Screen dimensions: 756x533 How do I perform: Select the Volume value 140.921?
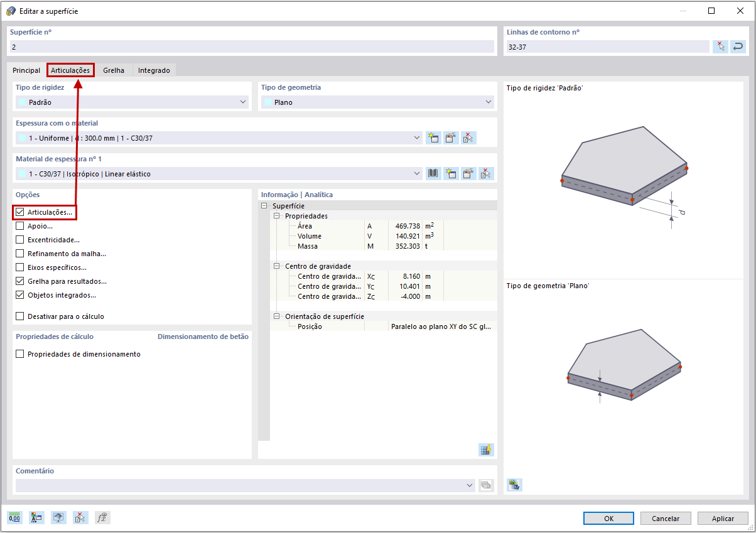(x=408, y=236)
